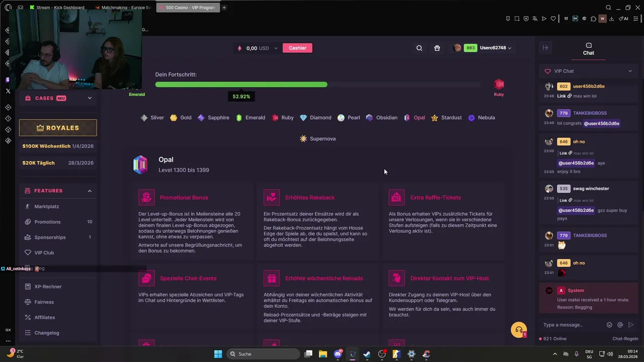Click the @ mention icon in chat
The height and width of the screenshot is (362, 644).
coord(620,325)
